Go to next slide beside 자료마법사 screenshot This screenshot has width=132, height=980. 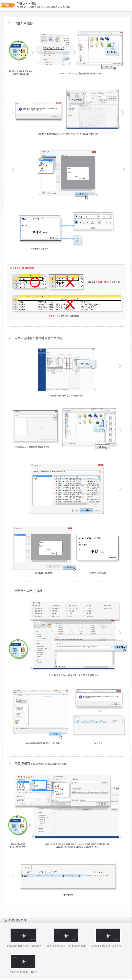click(120, 366)
